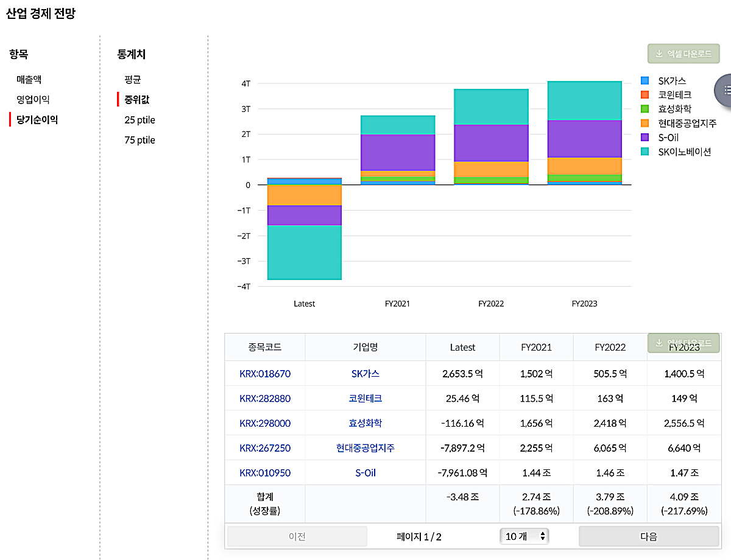Toggle 코윈테크 legend swatch
This screenshot has width=731, height=560.
(x=644, y=94)
